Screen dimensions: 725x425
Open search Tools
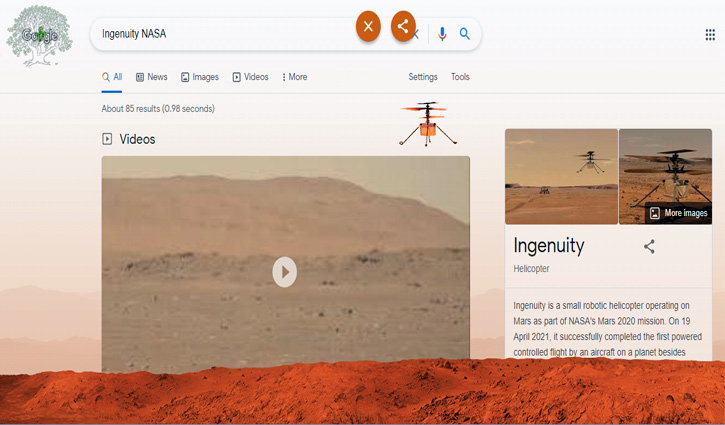pyautogui.click(x=460, y=77)
